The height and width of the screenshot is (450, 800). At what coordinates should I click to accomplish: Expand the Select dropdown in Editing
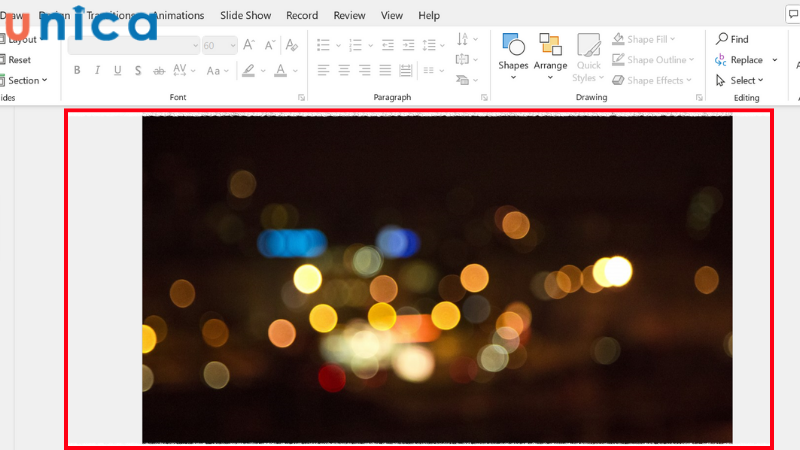745,81
